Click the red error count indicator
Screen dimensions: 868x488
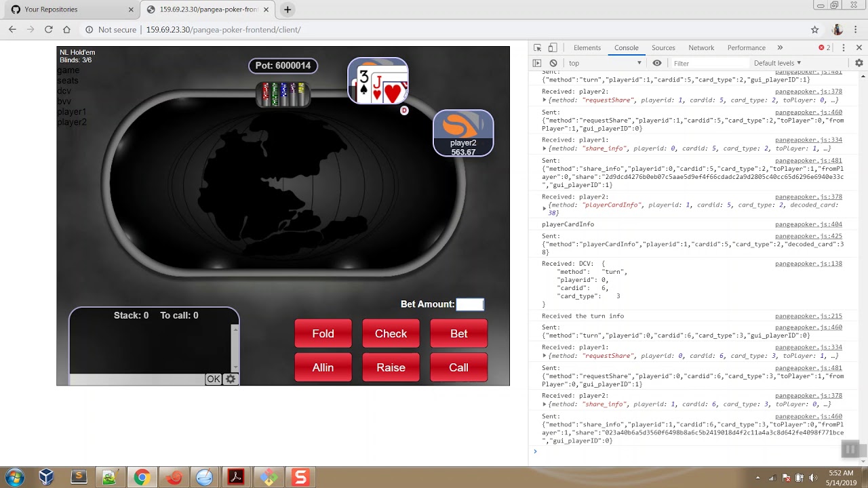(824, 47)
